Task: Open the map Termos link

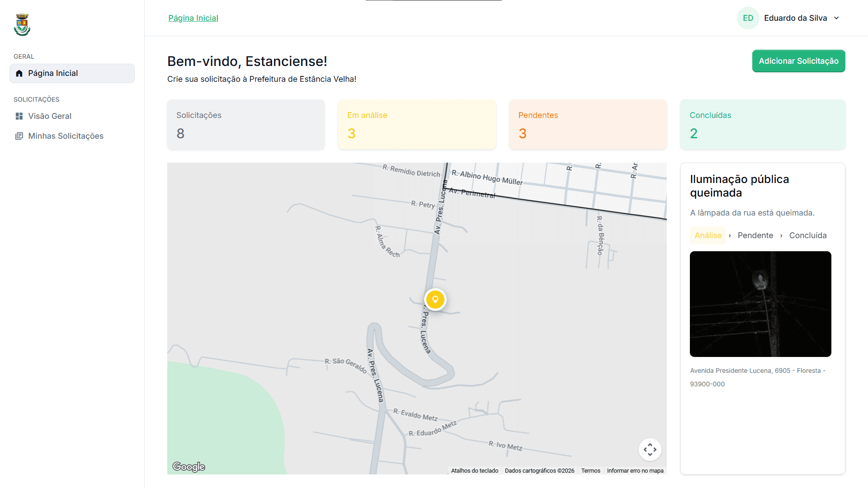Action: [590, 470]
